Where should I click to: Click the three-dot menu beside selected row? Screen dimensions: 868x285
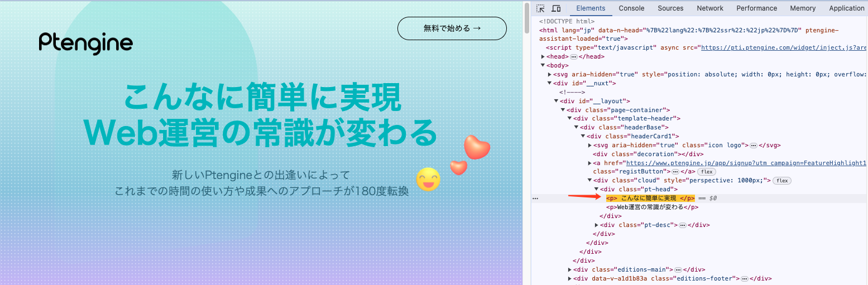coord(535,199)
